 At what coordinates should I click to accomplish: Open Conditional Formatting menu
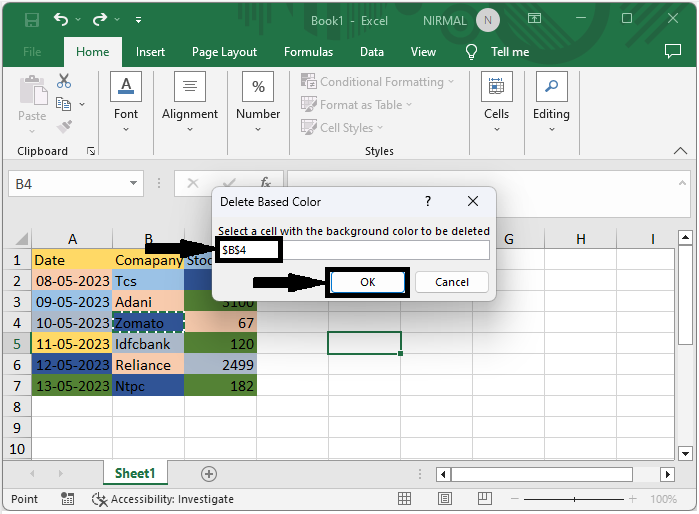[378, 82]
